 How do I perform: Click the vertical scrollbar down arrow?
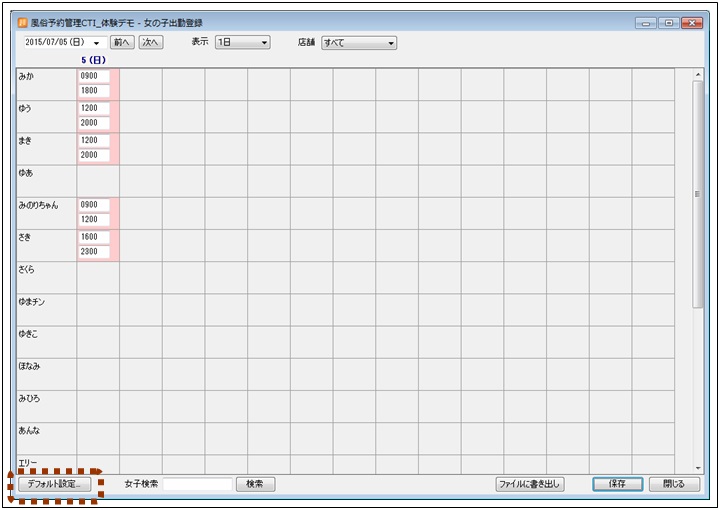[697, 467]
